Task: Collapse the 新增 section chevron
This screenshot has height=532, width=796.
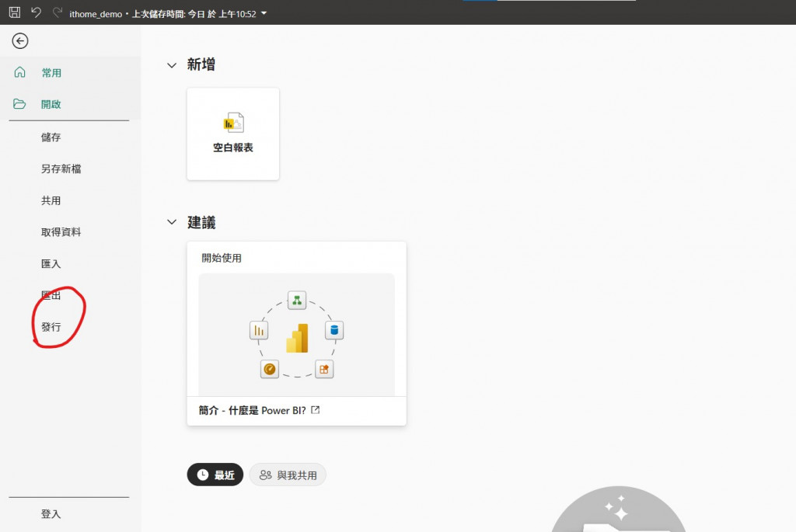Action: coord(172,65)
